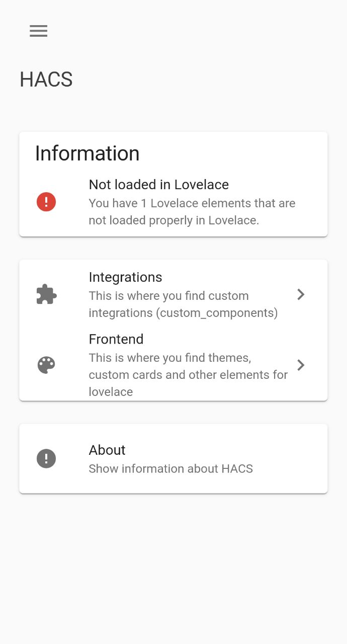347x644 pixels.
Task: Open the Frontend section title
Action: 116,339
